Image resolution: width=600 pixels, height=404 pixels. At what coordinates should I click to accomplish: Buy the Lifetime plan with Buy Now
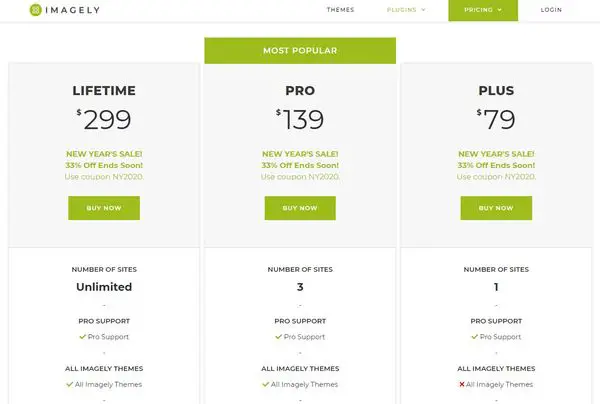104,208
